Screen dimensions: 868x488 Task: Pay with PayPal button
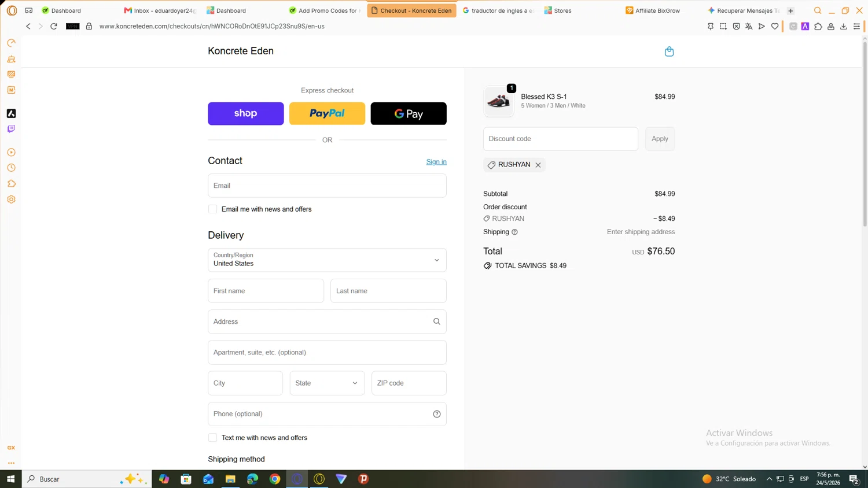[327, 113]
